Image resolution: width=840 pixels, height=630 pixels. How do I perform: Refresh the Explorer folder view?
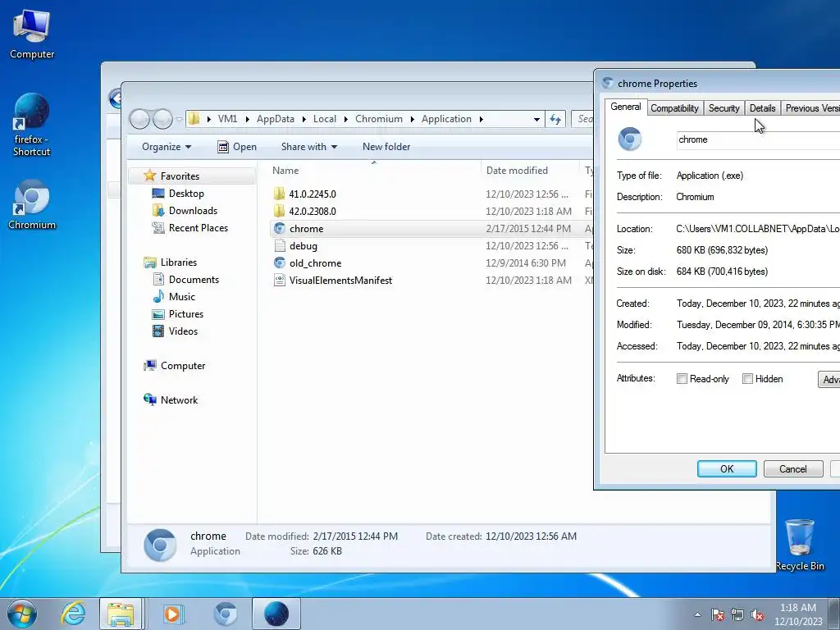pos(555,119)
